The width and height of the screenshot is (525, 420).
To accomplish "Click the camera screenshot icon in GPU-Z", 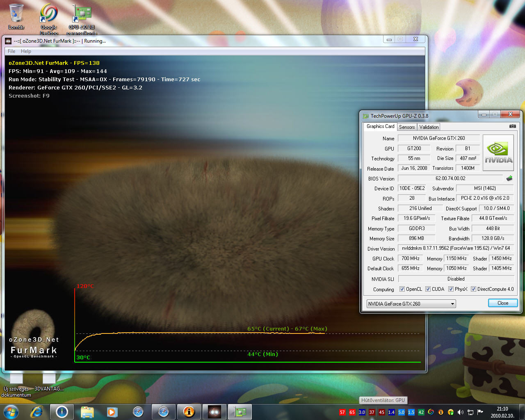I will coord(512,126).
